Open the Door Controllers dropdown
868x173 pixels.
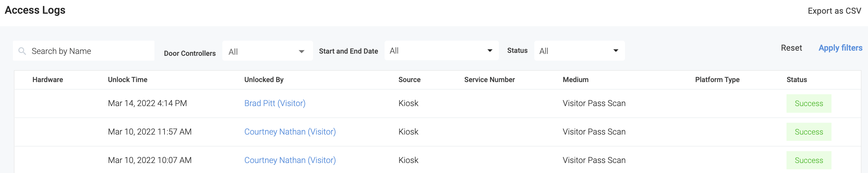click(x=267, y=51)
